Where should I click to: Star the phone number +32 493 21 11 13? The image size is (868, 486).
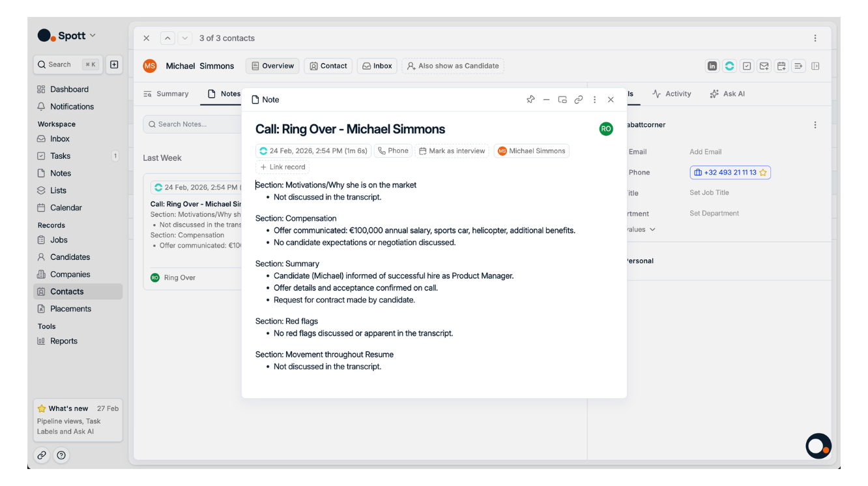(762, 172)
